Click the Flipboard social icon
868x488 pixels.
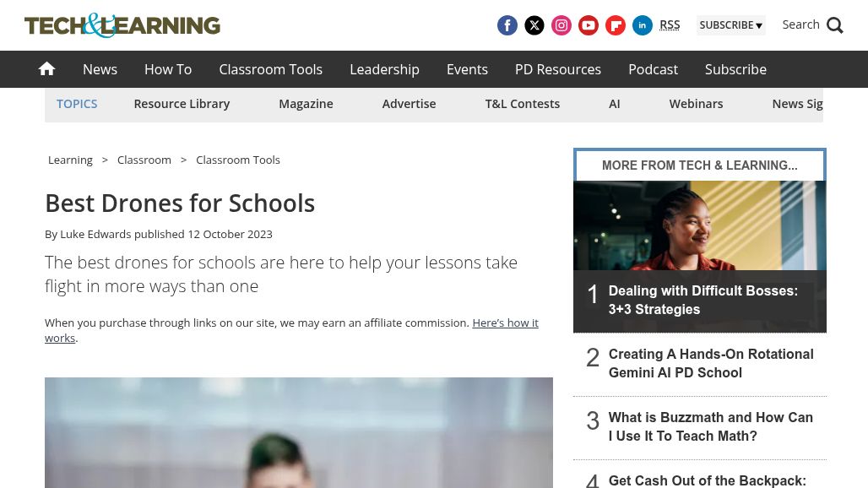click(616, 25)
